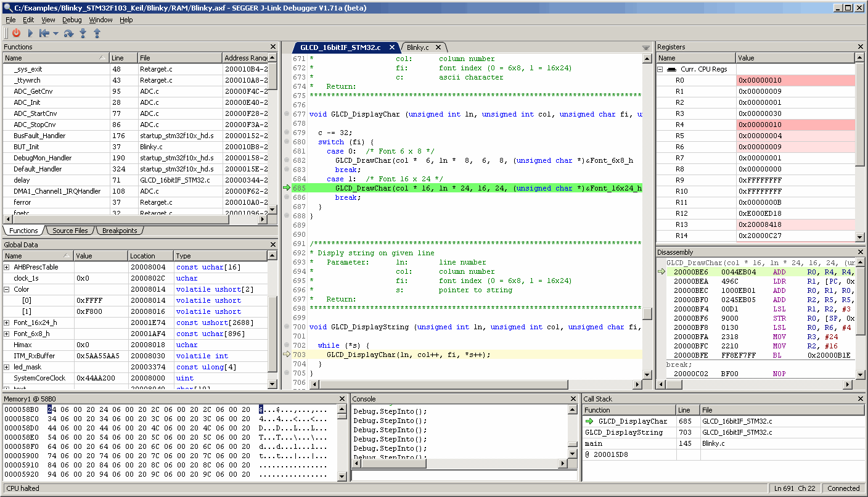
Task: Toggle breakpoint on line 682
Action: (287, 160)
